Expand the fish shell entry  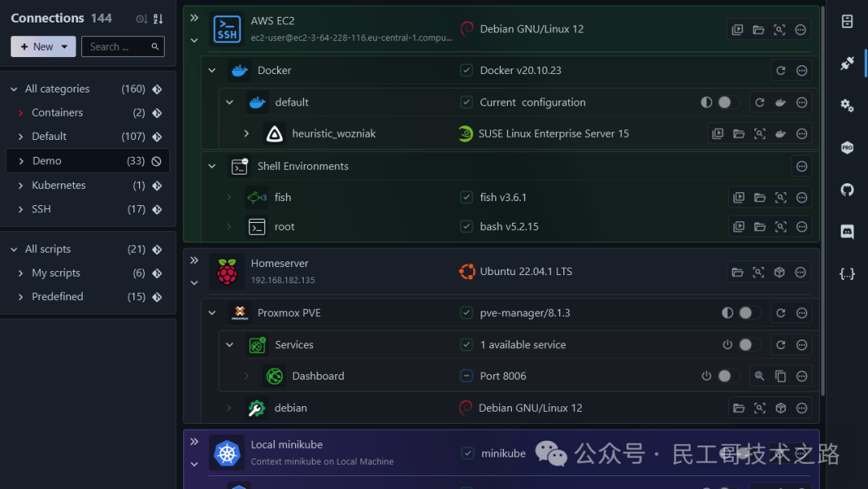tap(230, 197)
